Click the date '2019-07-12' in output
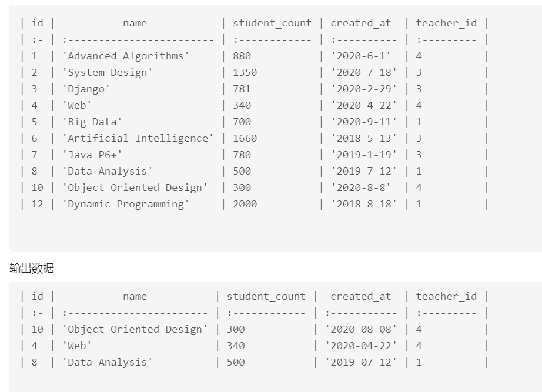The width and height of the screenshot is (542, 392). [361, 362]
